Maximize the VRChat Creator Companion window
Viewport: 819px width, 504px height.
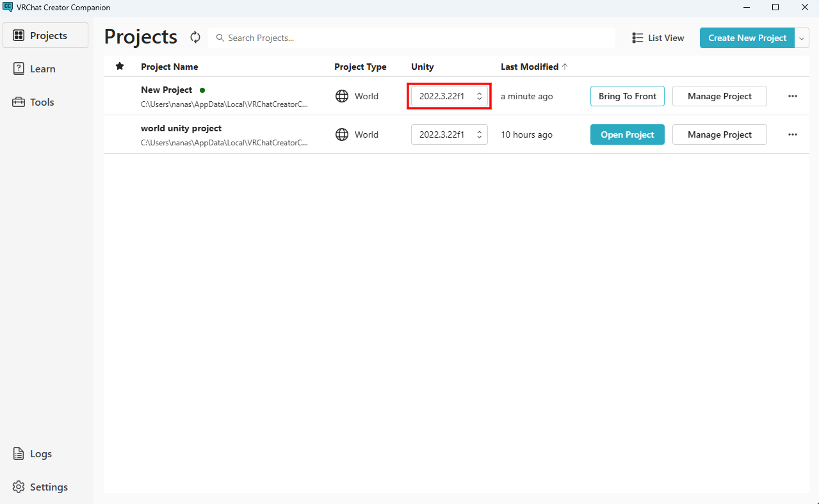(x=775, y=7)
